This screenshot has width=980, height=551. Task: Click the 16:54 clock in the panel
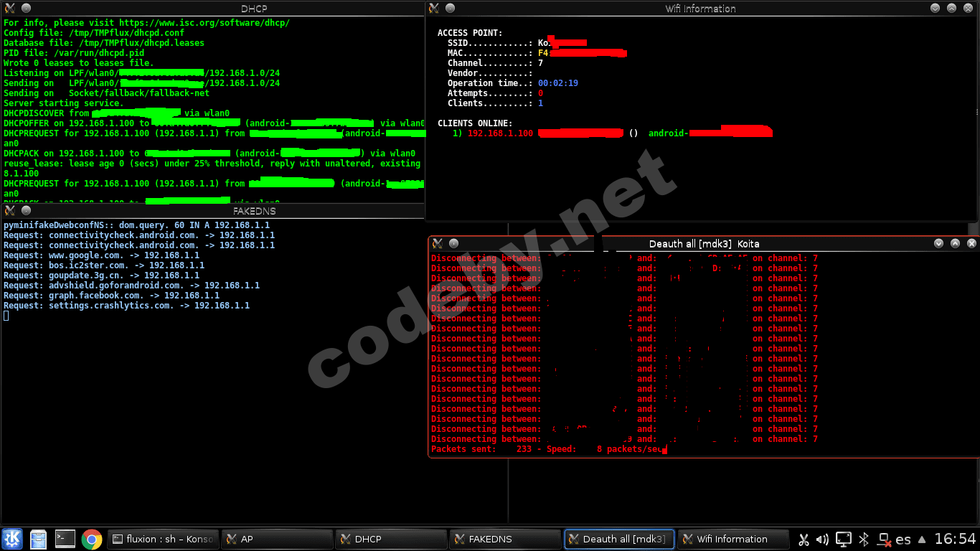(x=955, y=540)
